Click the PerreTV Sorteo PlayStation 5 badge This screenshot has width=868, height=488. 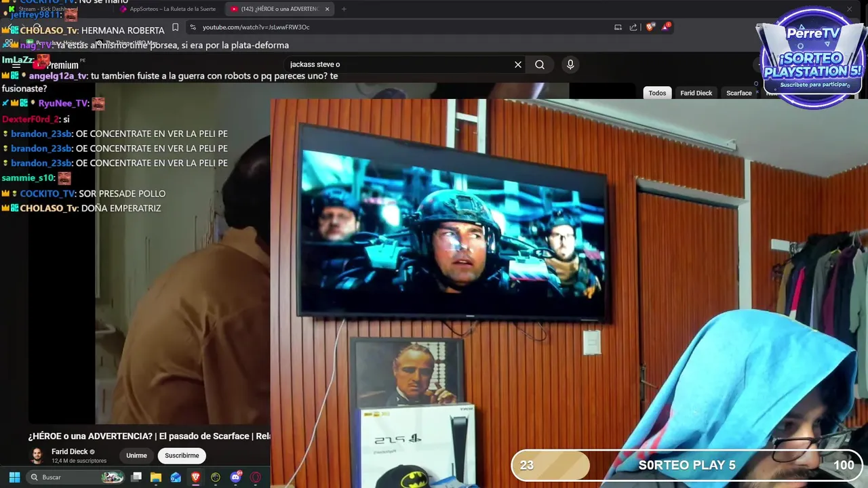(812, 59)
